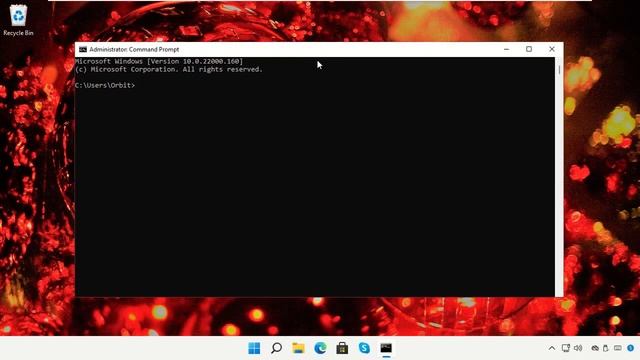Show hidden tray icons chevron
Viewport: 640px width, 360px height.
pyautogui.click(x=552, y=348)
